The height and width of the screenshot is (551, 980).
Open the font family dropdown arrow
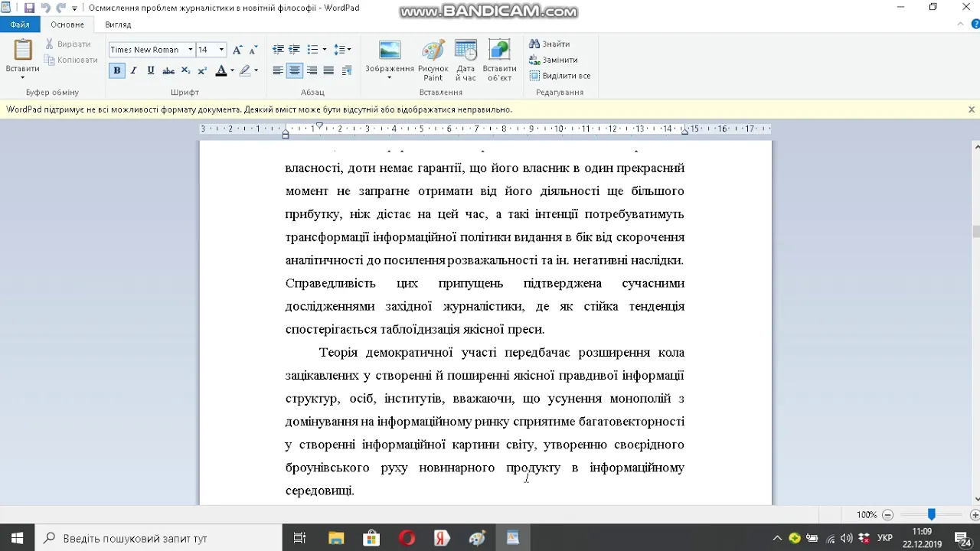pos(191,50)
